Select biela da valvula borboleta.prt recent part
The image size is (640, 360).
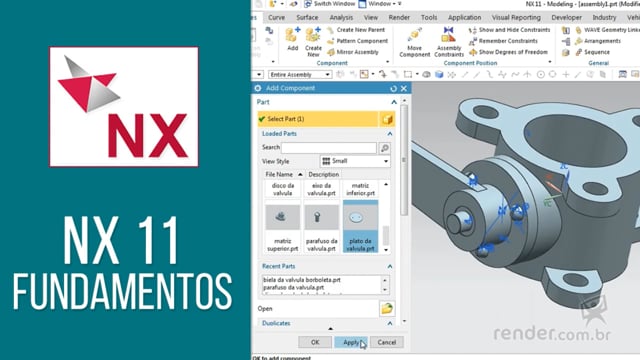(x=302, y=280)
